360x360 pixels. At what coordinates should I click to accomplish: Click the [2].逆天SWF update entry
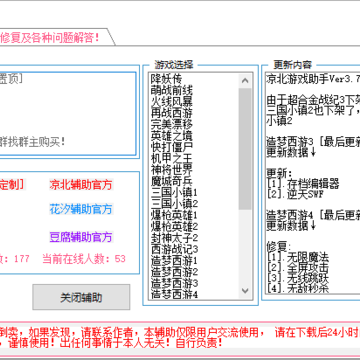pos(295,195)
